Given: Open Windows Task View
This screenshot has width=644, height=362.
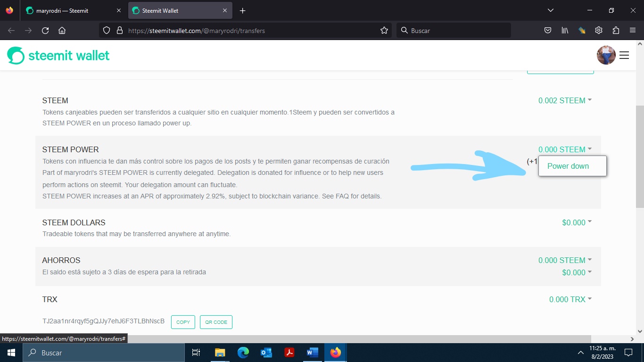Looking at the screenshot, I should [x=196, y=353].
